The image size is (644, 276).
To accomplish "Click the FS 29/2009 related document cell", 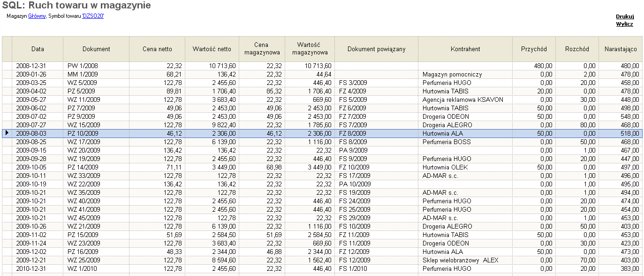I will tap(376, 218).
